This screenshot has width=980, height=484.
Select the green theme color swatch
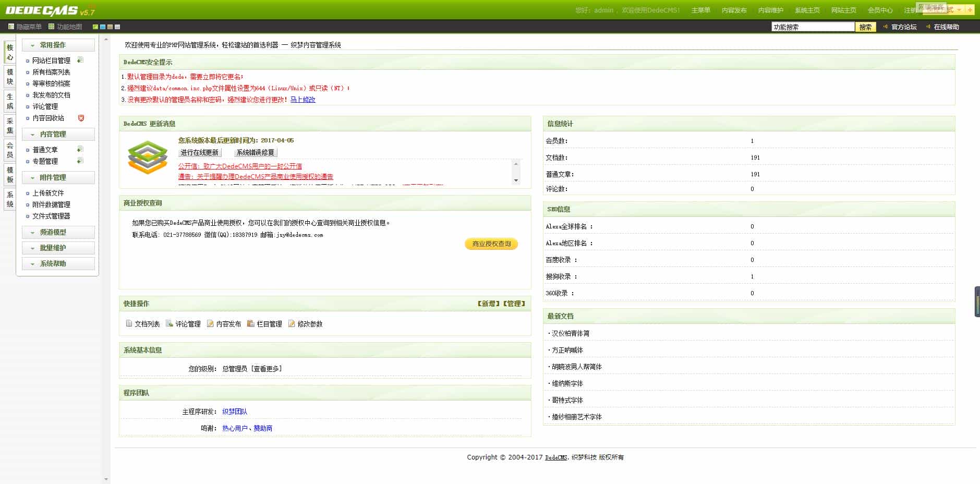[95, 27]
